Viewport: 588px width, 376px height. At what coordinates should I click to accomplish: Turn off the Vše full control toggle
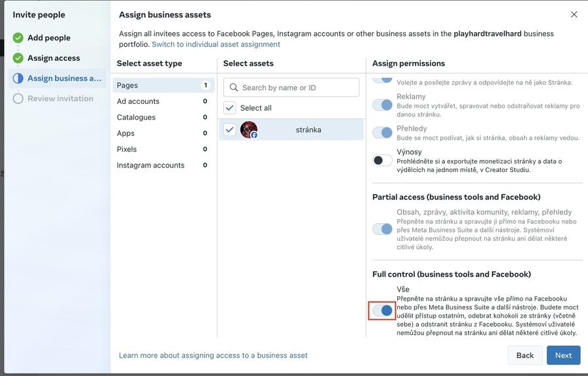(382, 311)
